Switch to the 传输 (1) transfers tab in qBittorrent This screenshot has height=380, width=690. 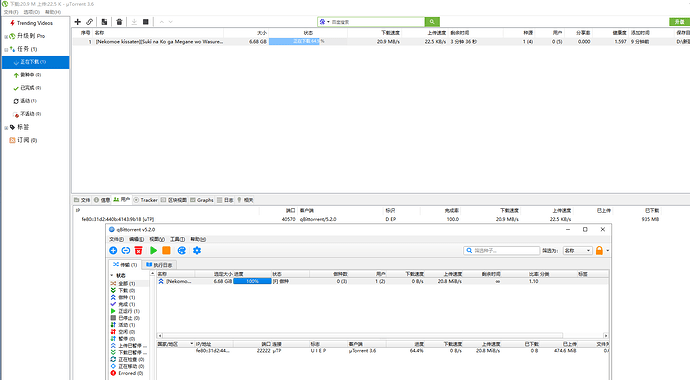click(125, 265)
